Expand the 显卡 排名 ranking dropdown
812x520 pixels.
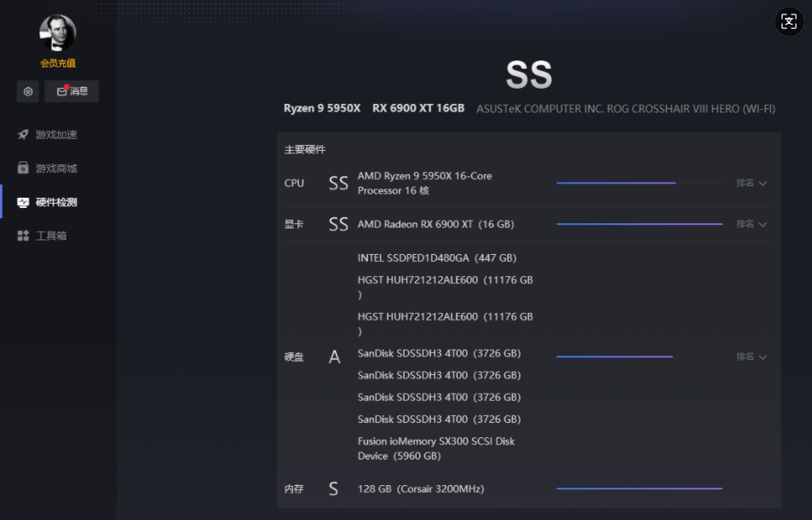(752, 224)
